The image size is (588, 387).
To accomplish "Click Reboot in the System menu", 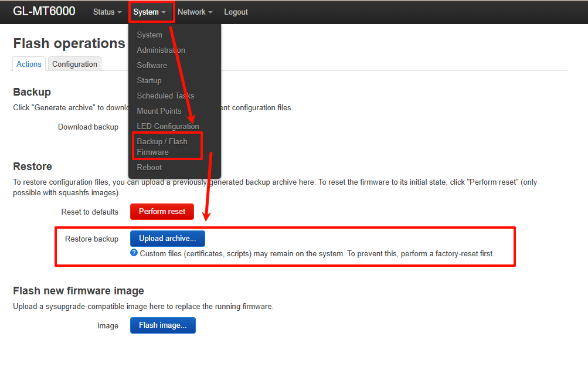I will pyautogui.click(x=149, y=167).
